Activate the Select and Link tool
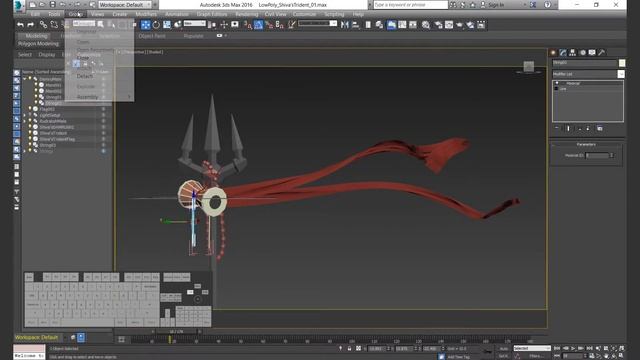 (43, 25)
